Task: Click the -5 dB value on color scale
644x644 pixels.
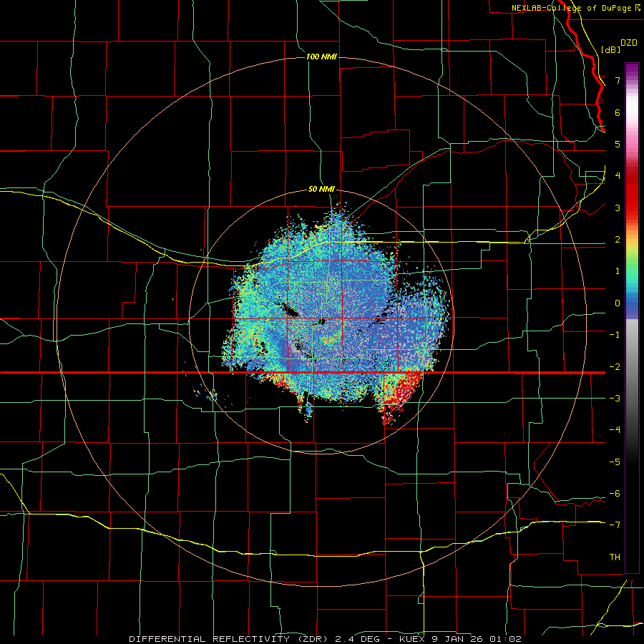Action: click(615, 462)
